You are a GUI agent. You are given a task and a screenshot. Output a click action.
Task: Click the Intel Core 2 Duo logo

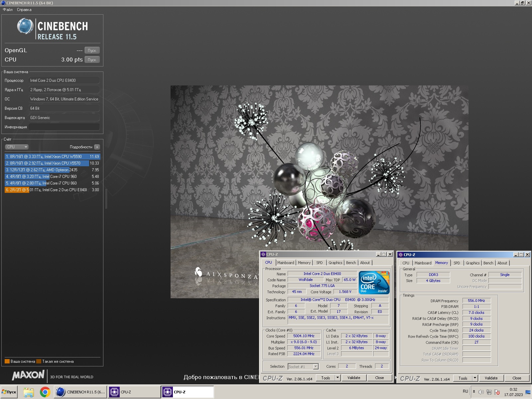coord(374,282)
